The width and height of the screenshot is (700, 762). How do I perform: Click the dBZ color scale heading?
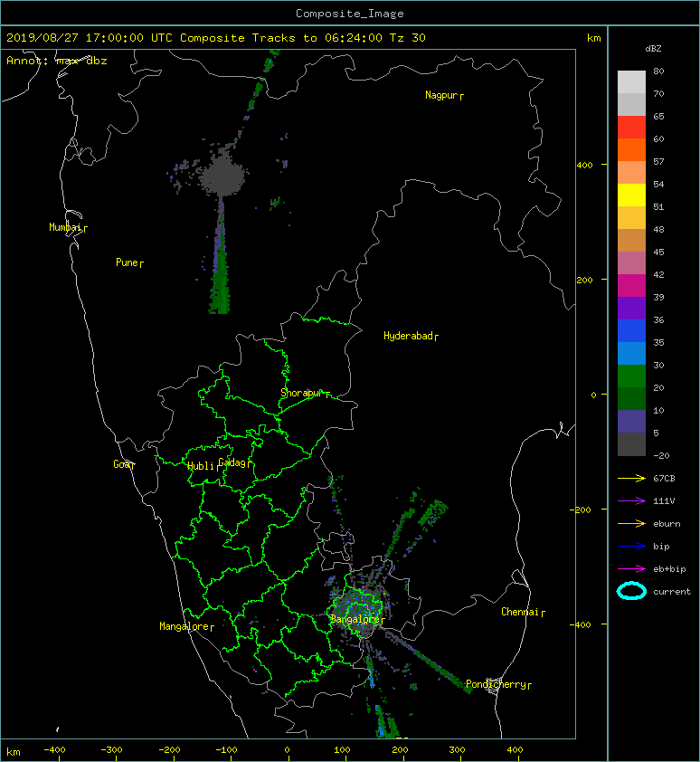coord(653,49)
